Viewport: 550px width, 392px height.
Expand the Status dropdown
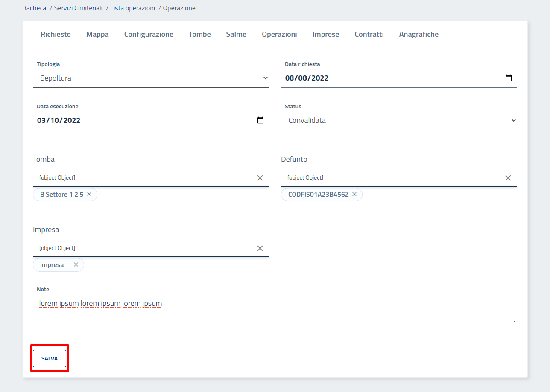[x=399, y=121]
